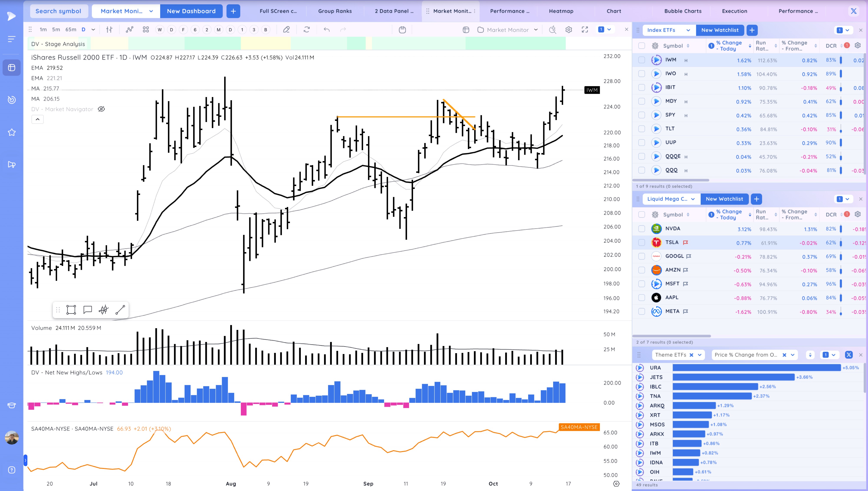Open the Bubble Charts tab
Screen dimensions: 868x491
(683, 11)
